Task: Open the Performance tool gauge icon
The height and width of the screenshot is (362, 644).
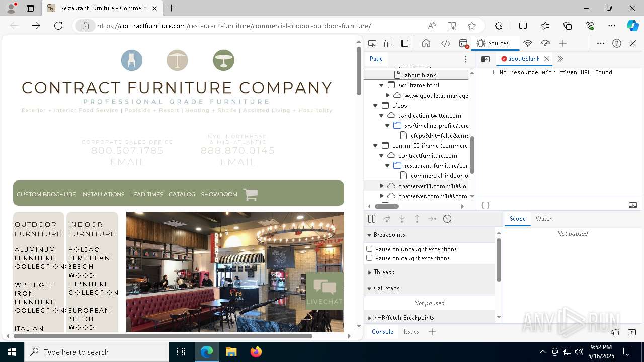Action: (545, 43)
